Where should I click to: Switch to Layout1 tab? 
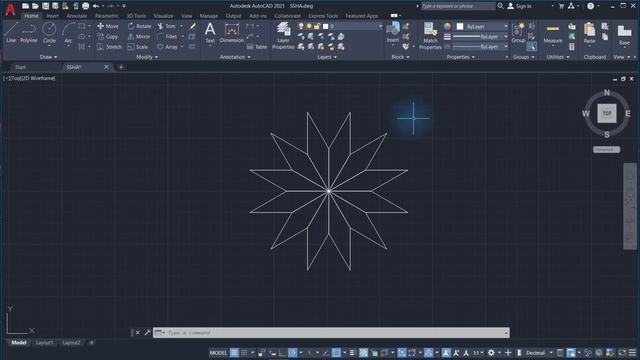[x=44, y=343]
